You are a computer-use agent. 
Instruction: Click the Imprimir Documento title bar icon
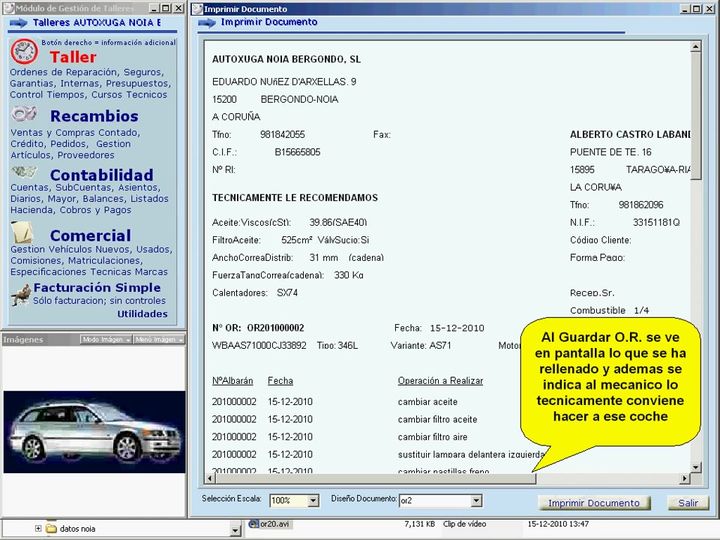click(x=197, y=9)
